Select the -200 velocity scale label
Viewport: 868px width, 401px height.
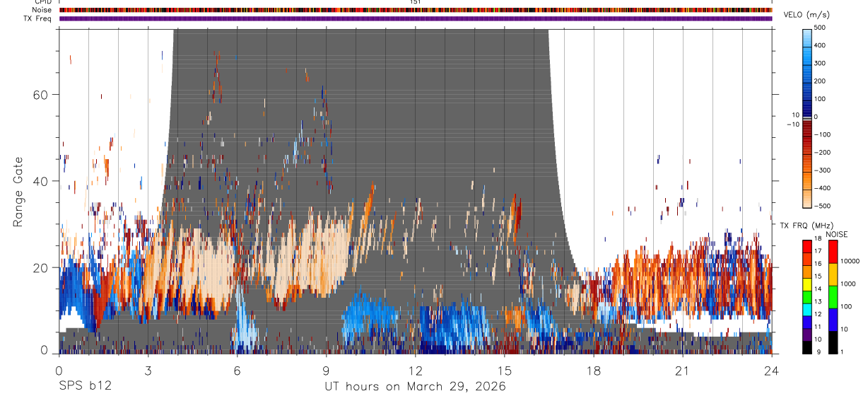[x=821, y=153]
